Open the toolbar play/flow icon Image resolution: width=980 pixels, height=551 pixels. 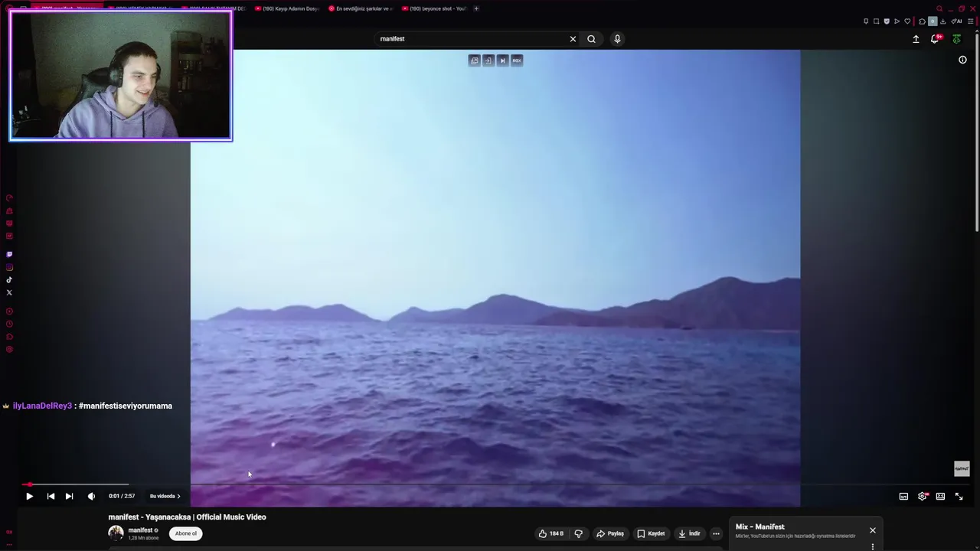pos(897,21)
